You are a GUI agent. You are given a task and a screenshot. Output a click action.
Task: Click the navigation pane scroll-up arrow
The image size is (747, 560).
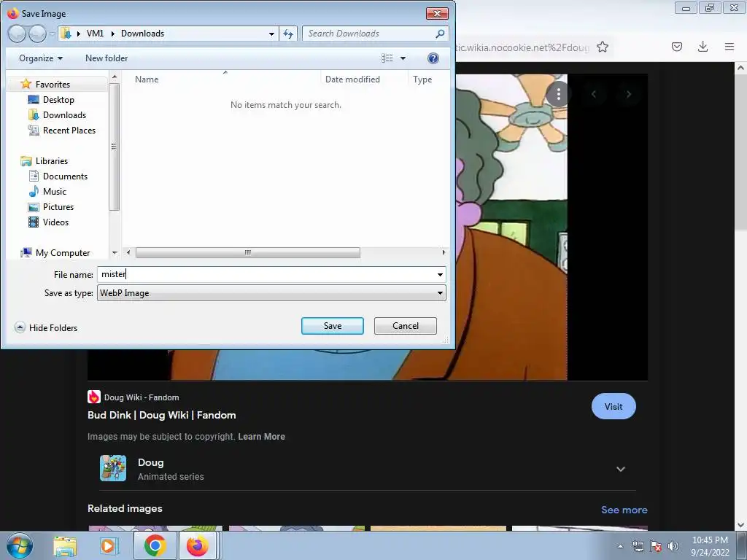pyautogui.click(x=114, y=77)
